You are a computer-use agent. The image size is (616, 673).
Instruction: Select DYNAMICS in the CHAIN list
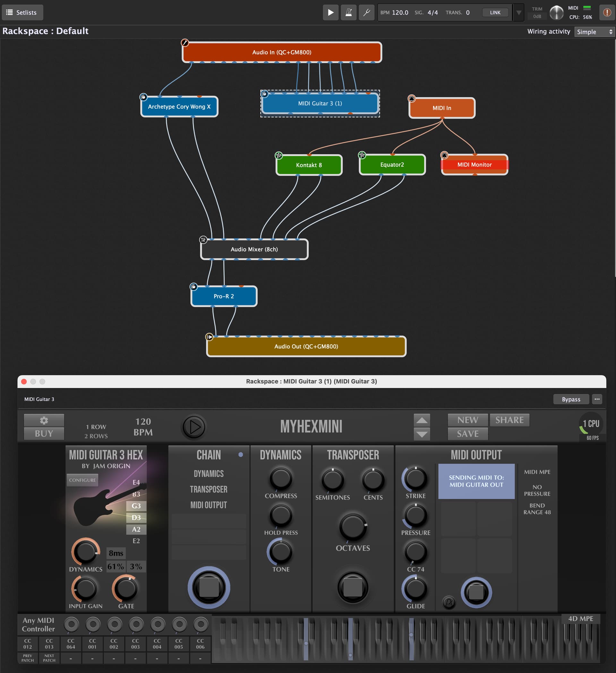tap(209, 474)
